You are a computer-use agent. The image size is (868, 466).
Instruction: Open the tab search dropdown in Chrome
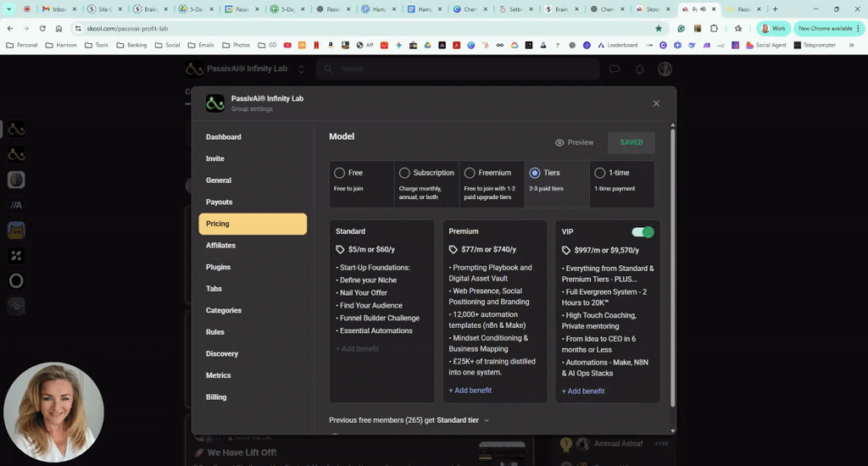[9, 8]
